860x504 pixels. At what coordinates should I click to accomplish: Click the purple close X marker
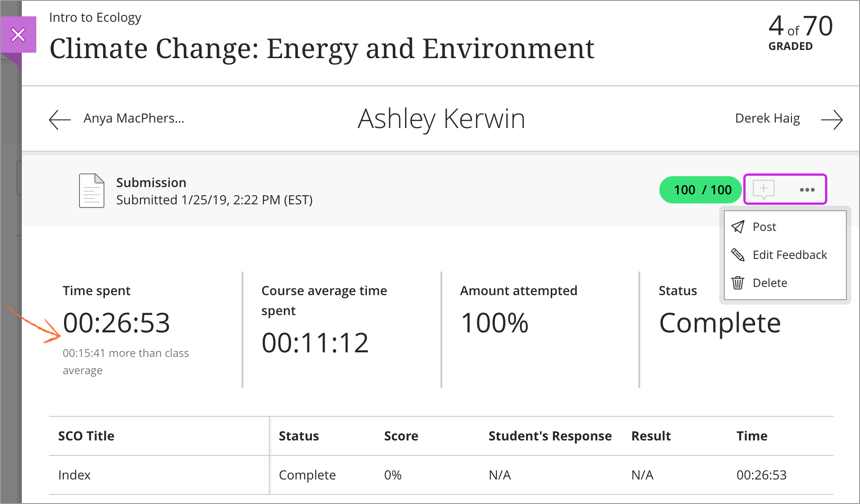(x=18, y=34)
